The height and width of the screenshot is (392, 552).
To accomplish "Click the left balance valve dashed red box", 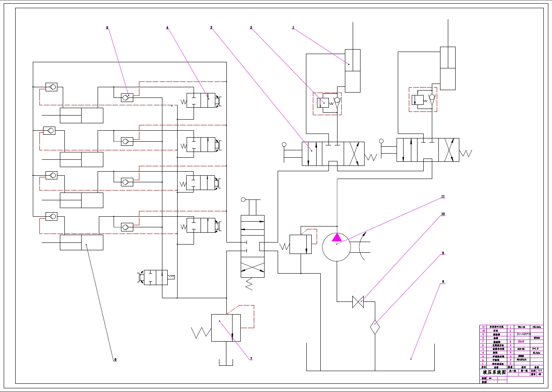I will 327,104.
